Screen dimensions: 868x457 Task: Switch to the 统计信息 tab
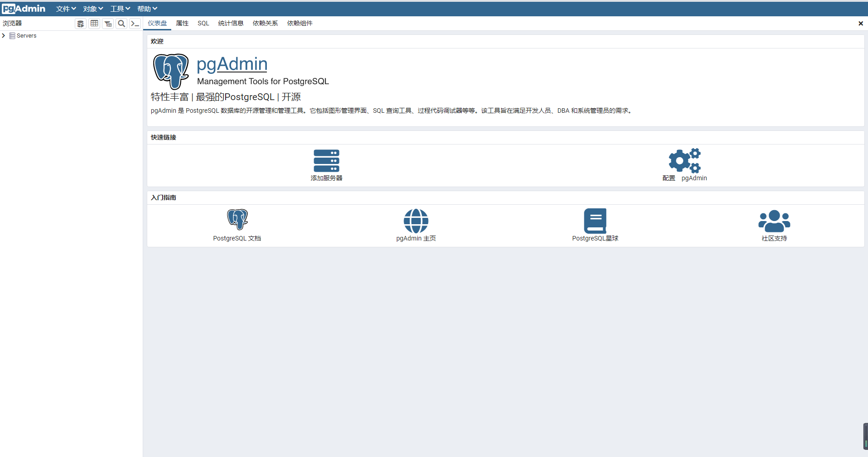click(231, 23)
